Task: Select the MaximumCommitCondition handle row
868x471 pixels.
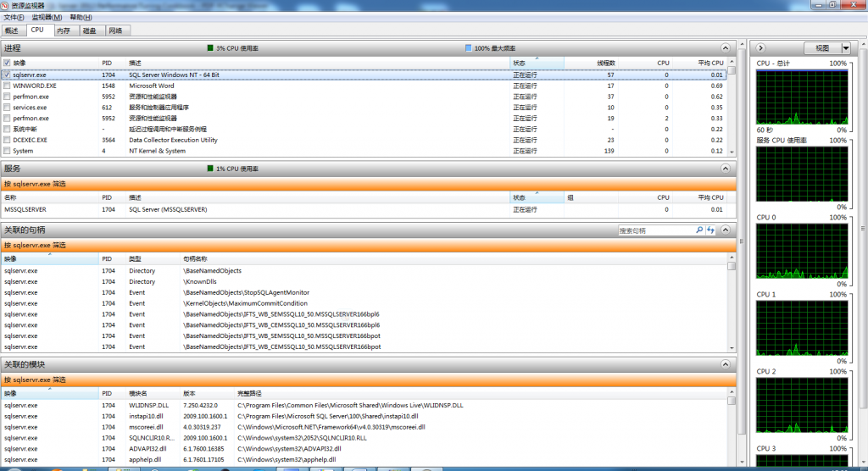Action: (x=364, y=303)
